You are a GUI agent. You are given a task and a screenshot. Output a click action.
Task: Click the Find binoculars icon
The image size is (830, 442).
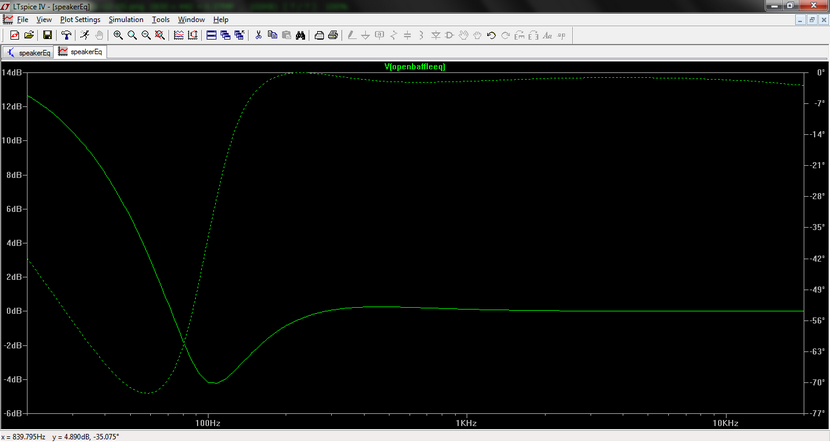(x=299, y=35)
